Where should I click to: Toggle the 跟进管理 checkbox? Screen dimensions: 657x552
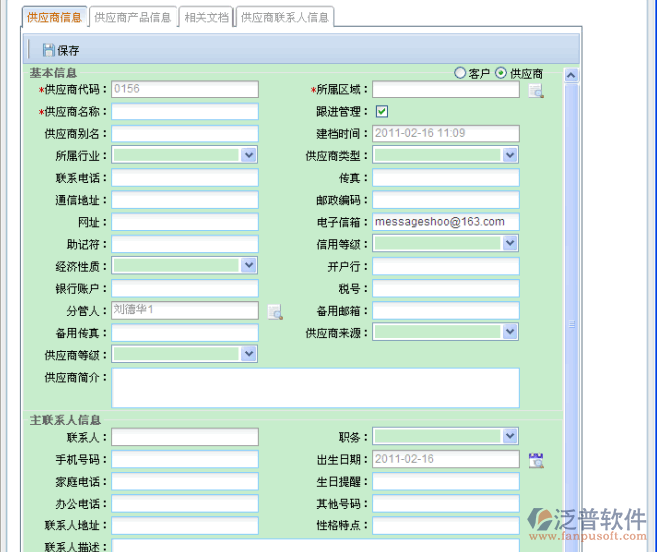tap(382, 112)
